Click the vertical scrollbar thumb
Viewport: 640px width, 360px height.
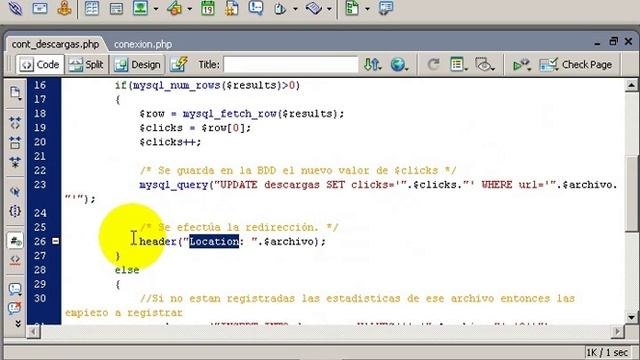632,194
